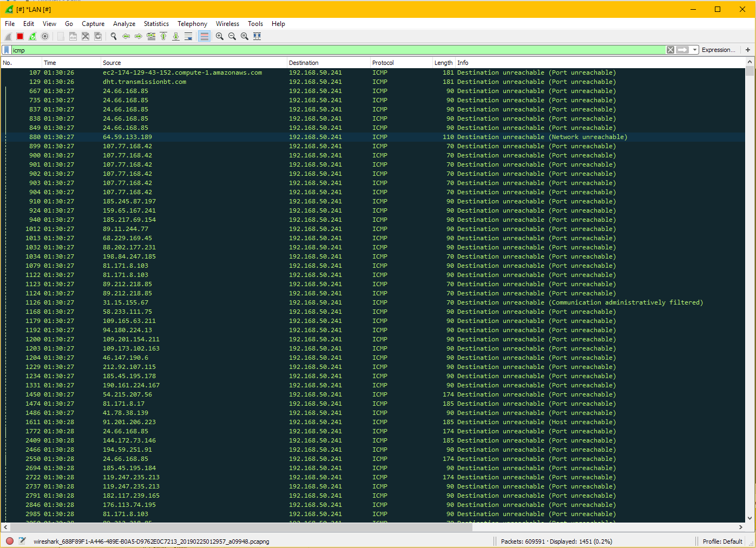Open the Wireless menu
The image size is (756, 548).
[227, 24]
